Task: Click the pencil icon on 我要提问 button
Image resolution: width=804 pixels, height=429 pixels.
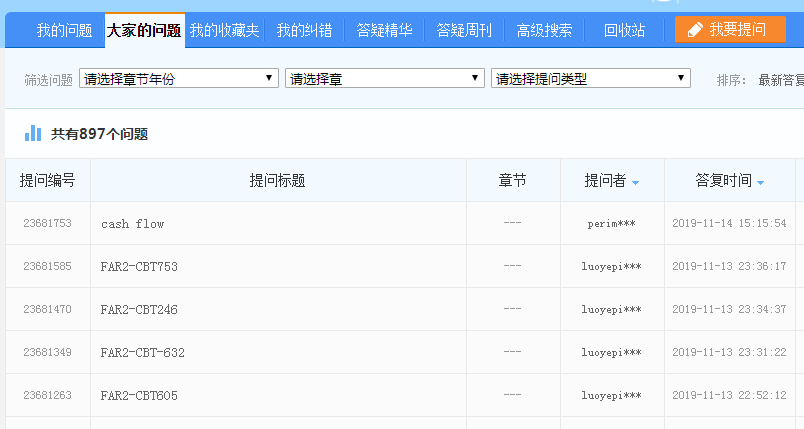Action: tap(695, 30)
